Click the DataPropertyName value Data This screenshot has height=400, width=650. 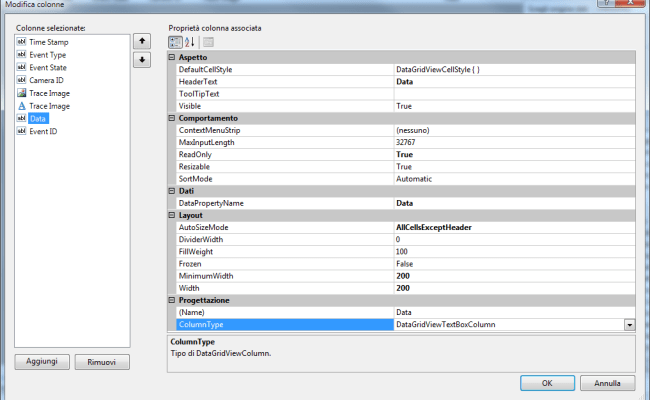click(514, 203)
